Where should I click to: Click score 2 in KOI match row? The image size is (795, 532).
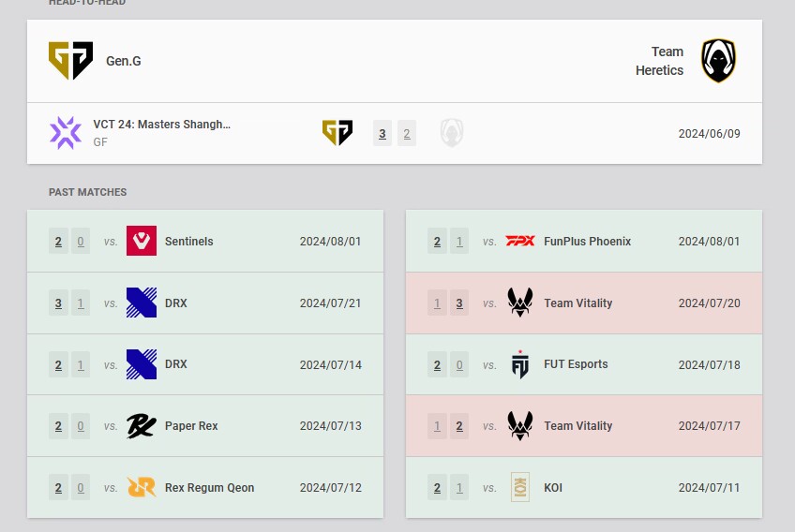[x=437, y=487]
